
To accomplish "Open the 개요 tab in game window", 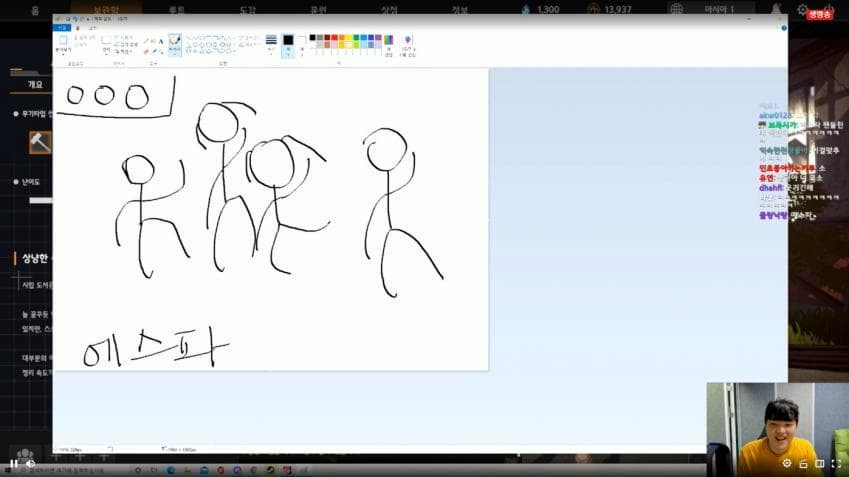I will [x=35, y=84].
